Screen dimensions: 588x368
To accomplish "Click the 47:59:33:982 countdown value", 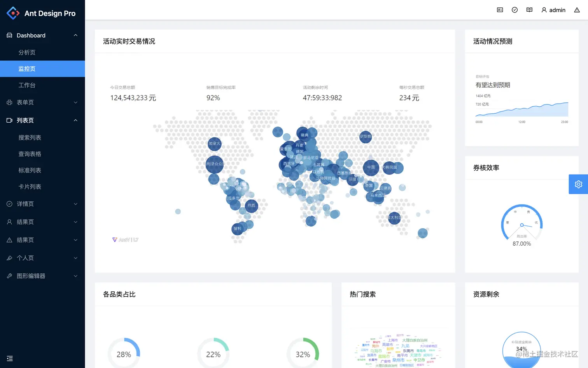I will coord(322,98).
